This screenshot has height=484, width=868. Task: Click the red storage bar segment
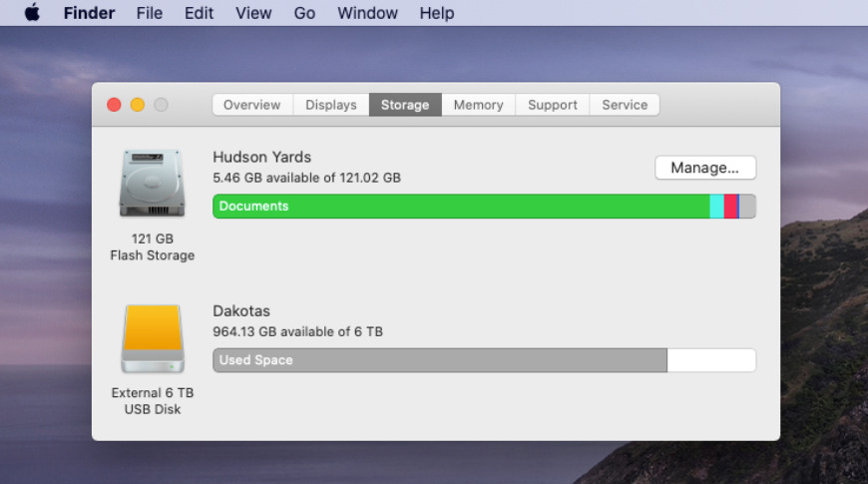click(x=730, y=206)
